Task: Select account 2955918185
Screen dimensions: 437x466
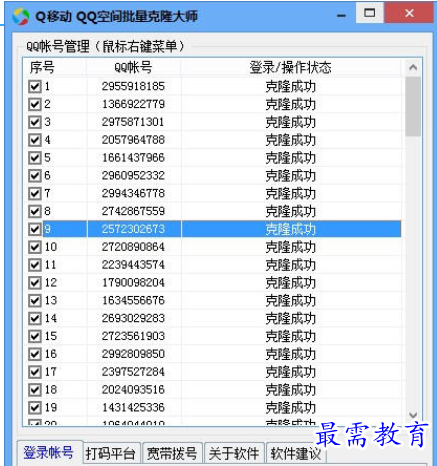Action: tap(133, 86)
